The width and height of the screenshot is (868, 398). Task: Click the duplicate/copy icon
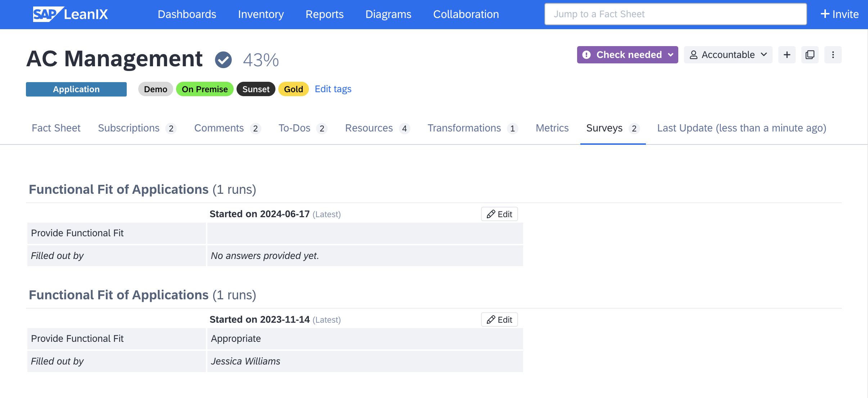(x=810, y=54)
